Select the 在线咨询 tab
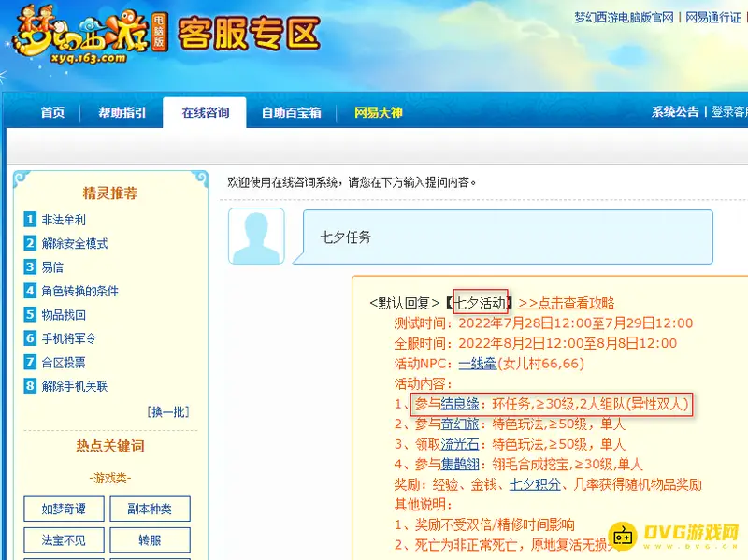Screen dimensions: 748x560 click(x=205, y=112)
